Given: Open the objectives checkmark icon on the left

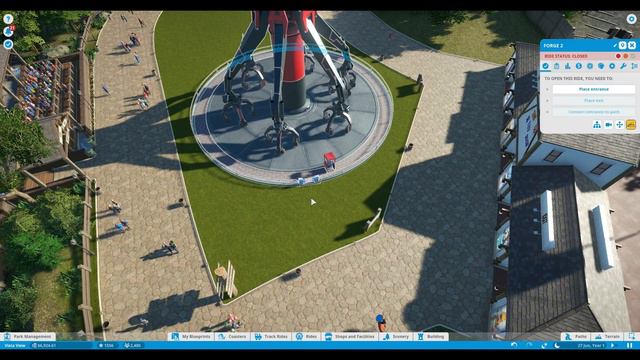Looking at the screenshot, I should click(x=8, y=44).
